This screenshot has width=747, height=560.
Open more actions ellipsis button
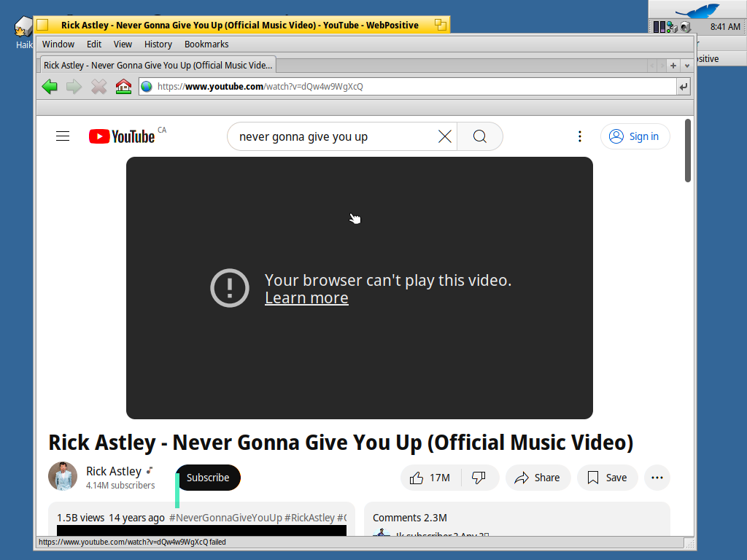click(x=657, y=478)
